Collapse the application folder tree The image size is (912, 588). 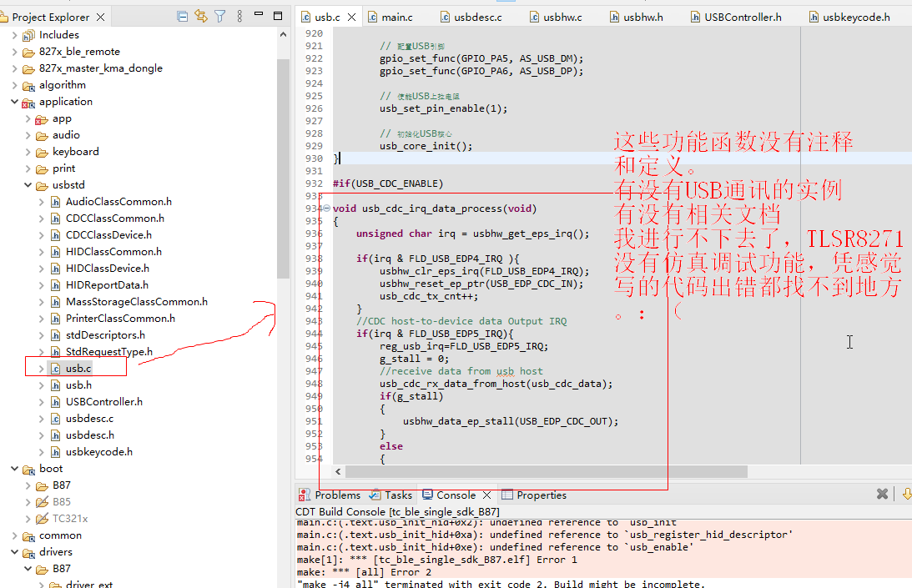click(x=14, y=102)
